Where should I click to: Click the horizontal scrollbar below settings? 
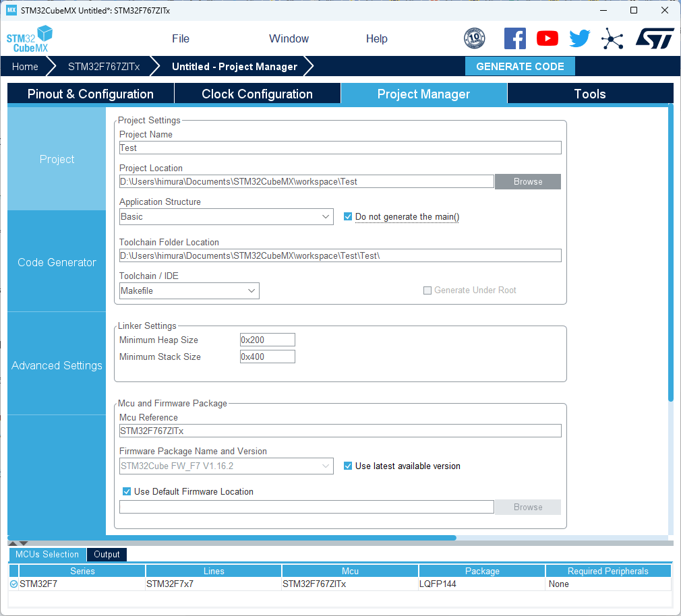click(232, 537)
